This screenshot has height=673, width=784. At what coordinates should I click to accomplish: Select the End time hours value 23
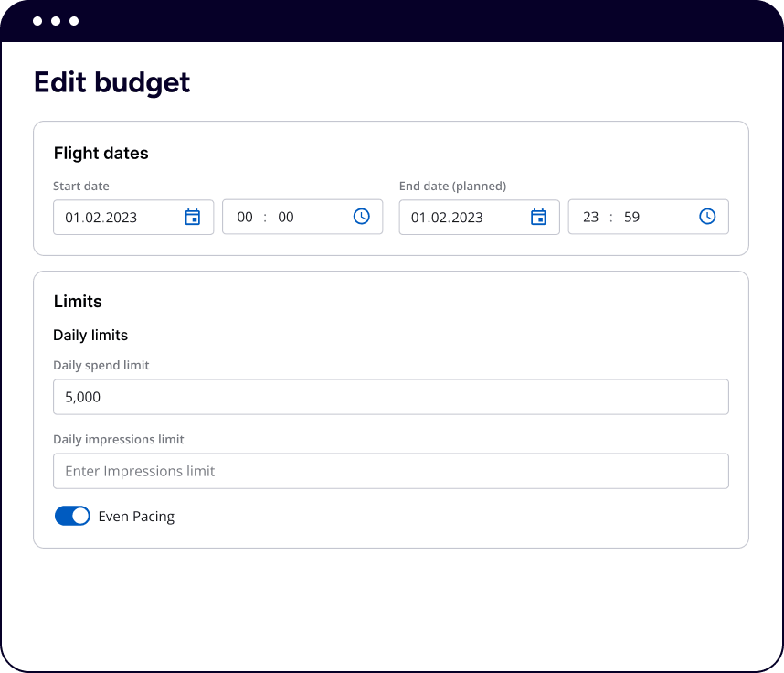(591, 218)
